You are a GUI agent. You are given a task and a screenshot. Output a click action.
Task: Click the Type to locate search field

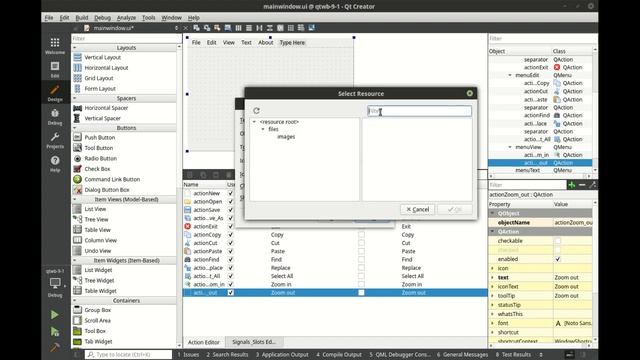pyautogui.click(x=129, y=354)
